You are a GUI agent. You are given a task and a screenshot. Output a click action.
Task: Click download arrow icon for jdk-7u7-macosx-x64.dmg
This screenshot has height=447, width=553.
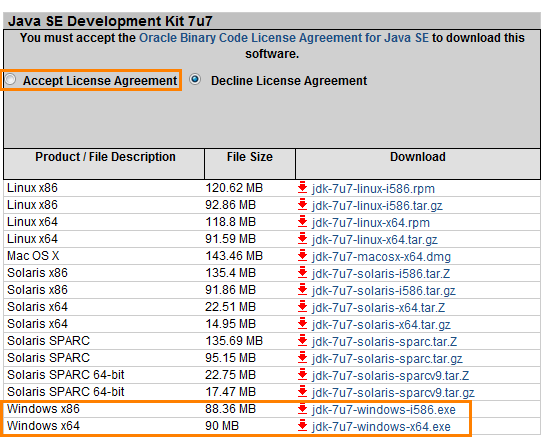click(302, 256)
